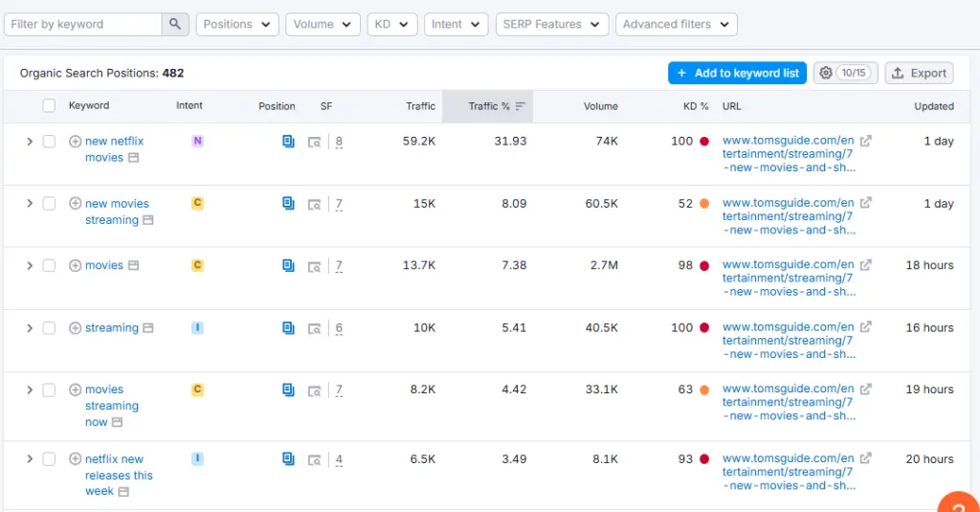Open the Advanced filters dropdown
This screenshot has height=512, width=980.
click(676, 25)
